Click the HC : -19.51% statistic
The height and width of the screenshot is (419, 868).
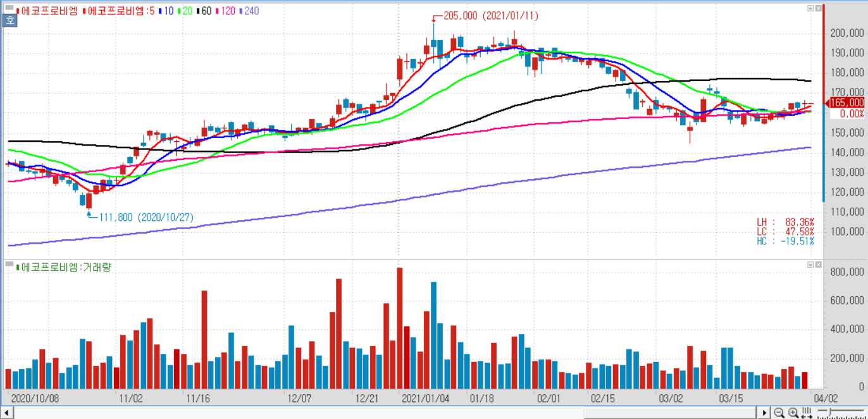click(785, 241)
